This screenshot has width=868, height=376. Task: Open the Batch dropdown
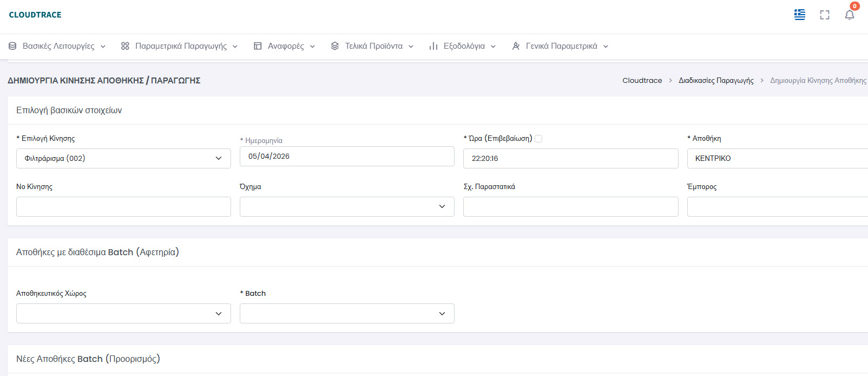(x=346, y=313)
